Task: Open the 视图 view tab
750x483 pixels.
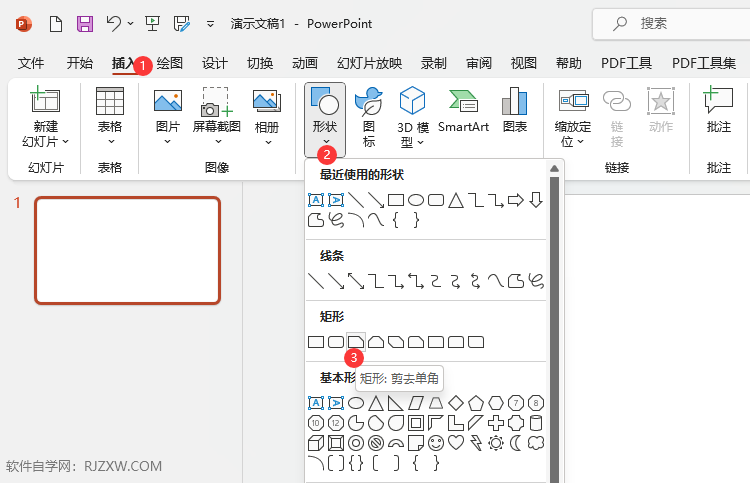Action: 523,63
